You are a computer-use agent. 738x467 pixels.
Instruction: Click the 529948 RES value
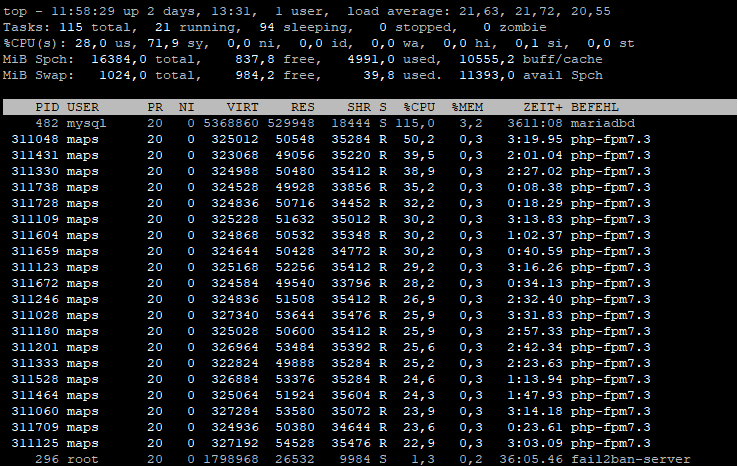point(290,123)
